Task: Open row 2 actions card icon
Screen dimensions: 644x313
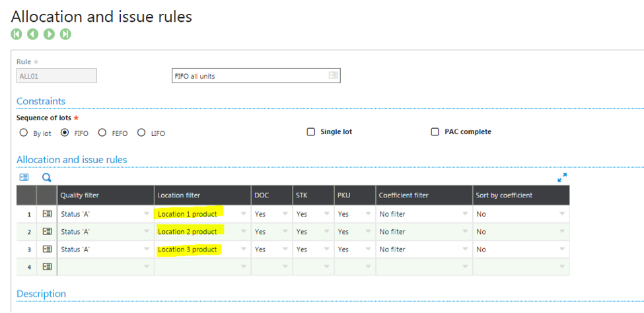Action: pos(47,231)
